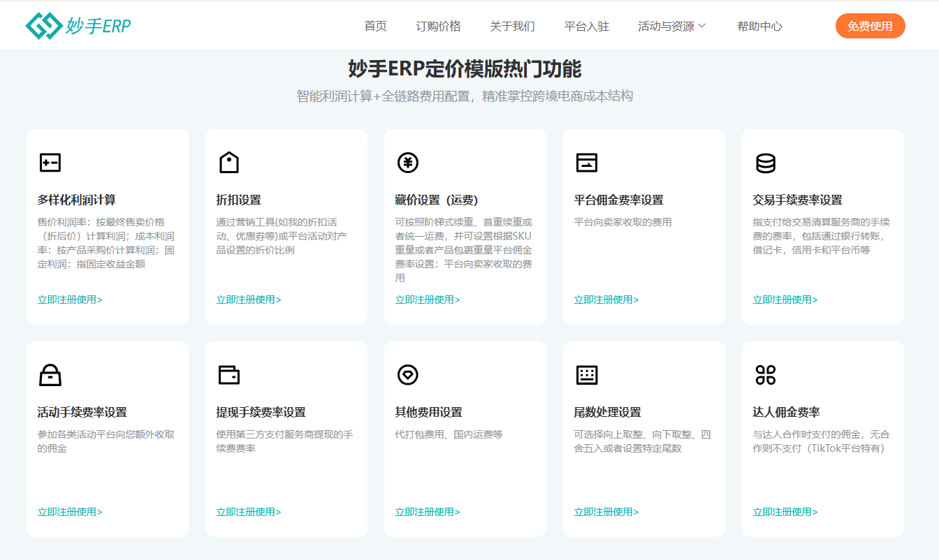Click the 活动手续费率设置 card title
Image resolution: width=939 pixels, height=560 pixels.
tap(82, 412)
